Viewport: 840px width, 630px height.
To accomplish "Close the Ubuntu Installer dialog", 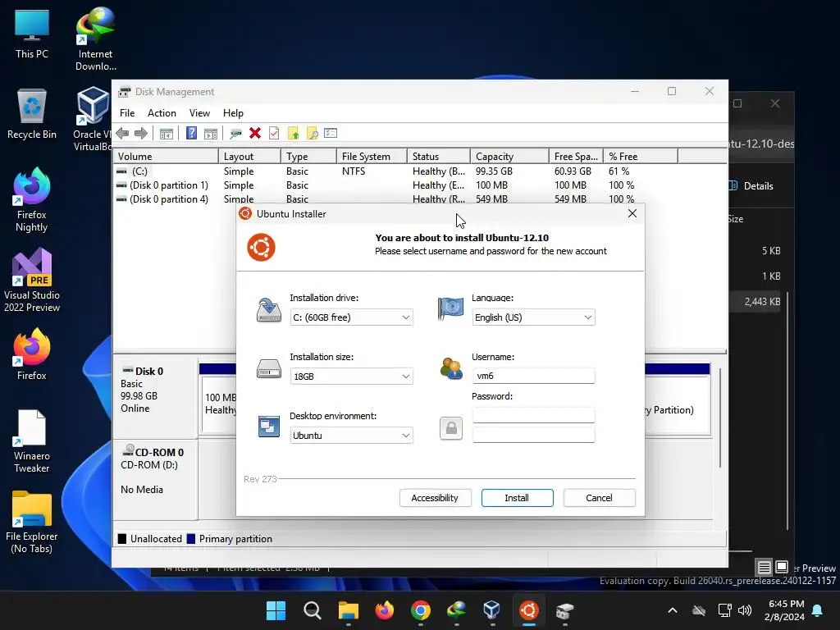I will tap(632, 213).
